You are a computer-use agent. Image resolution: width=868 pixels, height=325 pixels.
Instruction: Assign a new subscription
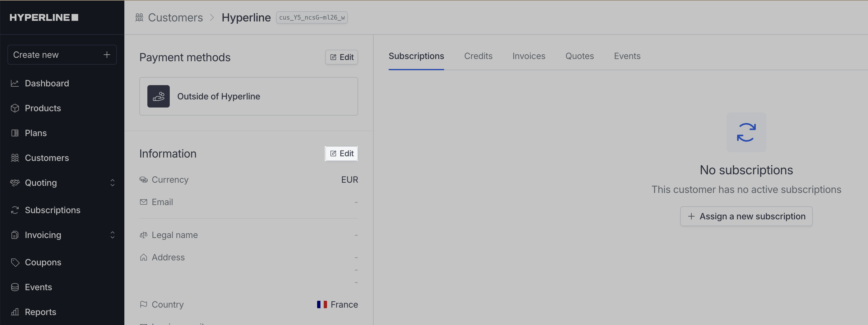click(x=746, y=216)
